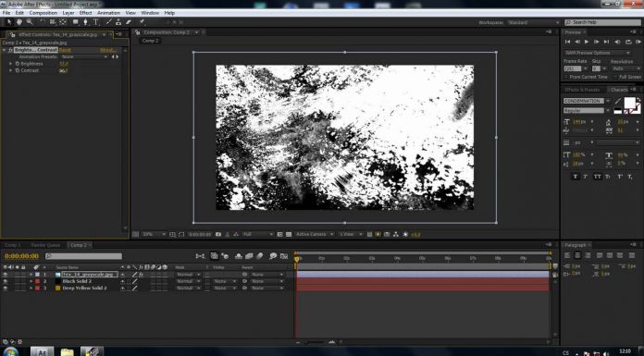This screenshot has width=644, height=356.
Task: Select the Horizontal Type tool
Action: pyautogui.click(x=95, y=22)
